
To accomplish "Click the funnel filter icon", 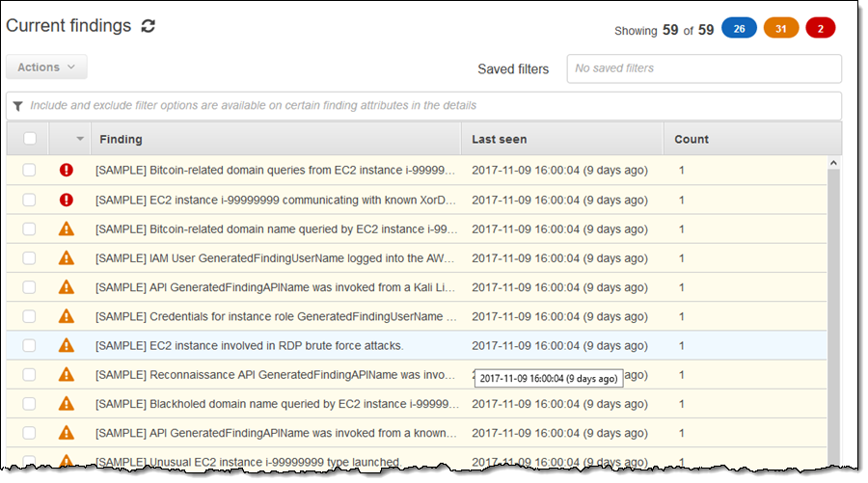I will pyautogui.click(x=17, y=106).
